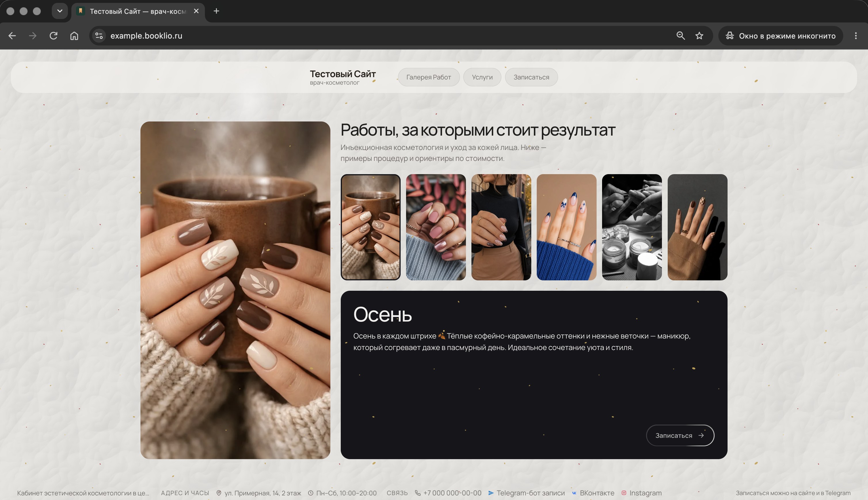Click the VK logo icon
Image resolution: width=868 pixels, height=500 pixels.
coord(574,493)
